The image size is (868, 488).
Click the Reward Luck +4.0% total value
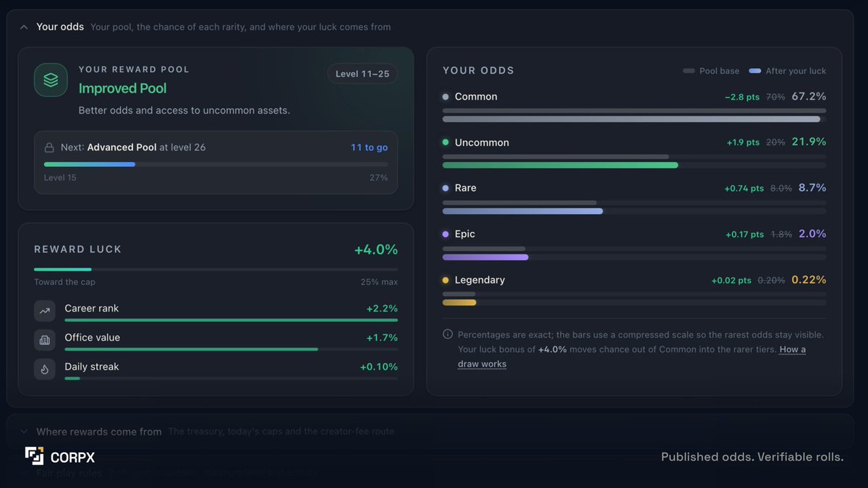(376, 249)
